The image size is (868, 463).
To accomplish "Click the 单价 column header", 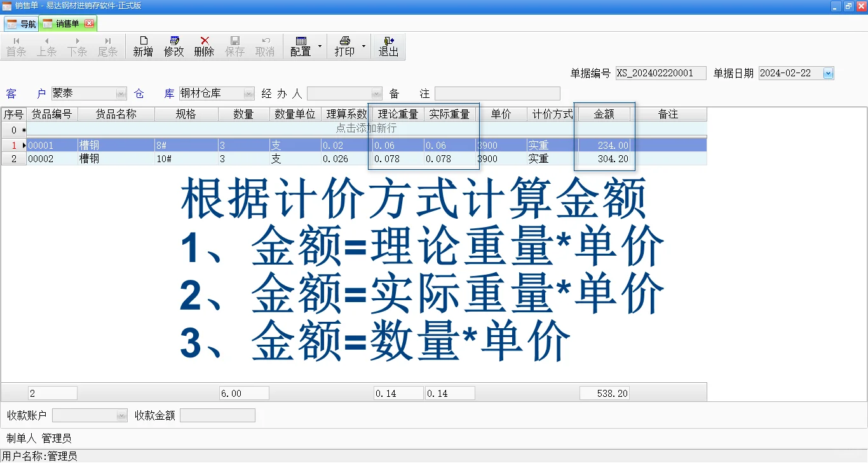I will 501,114.
